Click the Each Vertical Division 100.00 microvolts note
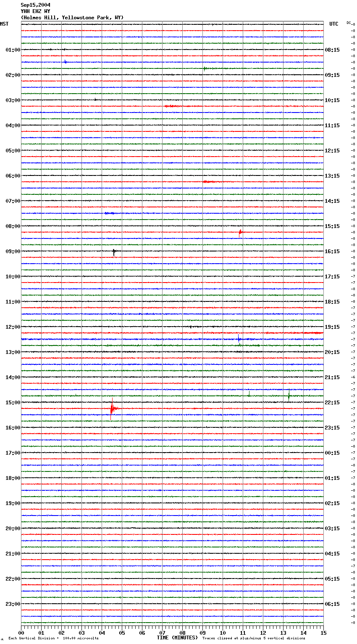 [53, 639]
